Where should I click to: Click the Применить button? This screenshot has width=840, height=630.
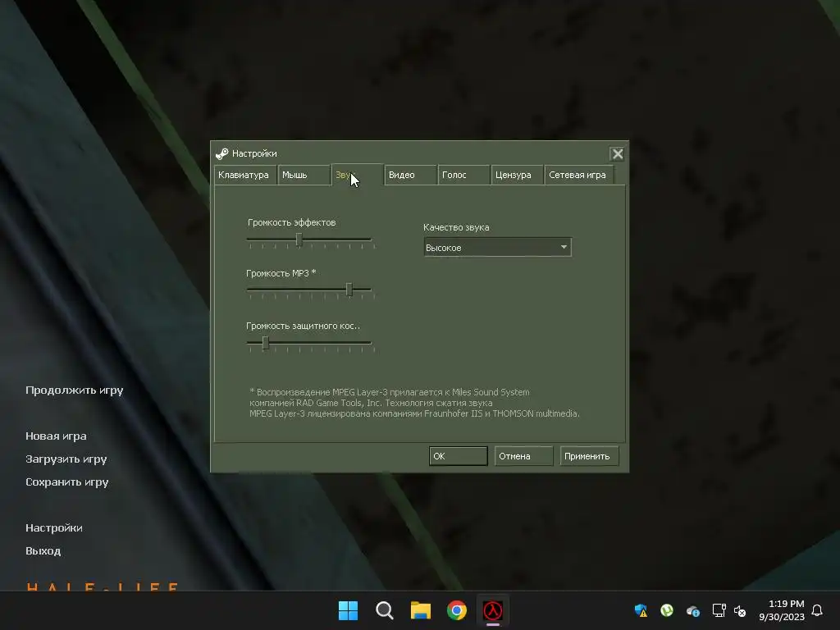point(589,456)
